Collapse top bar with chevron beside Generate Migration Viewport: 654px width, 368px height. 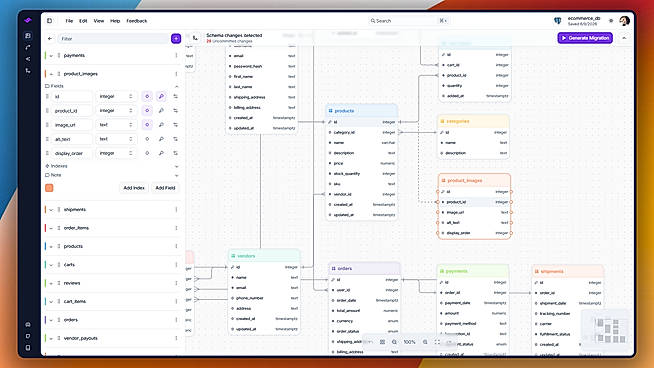tap(624, 38)
